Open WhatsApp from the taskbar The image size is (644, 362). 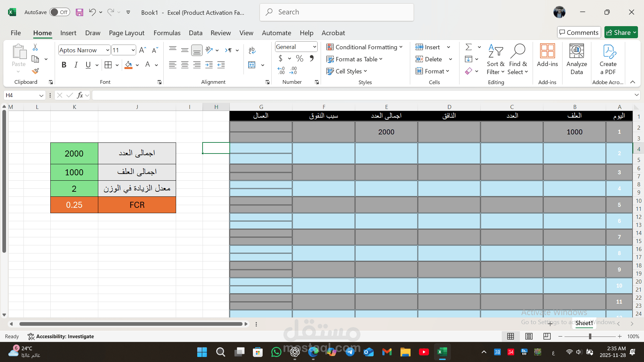(x=276, y=352)
